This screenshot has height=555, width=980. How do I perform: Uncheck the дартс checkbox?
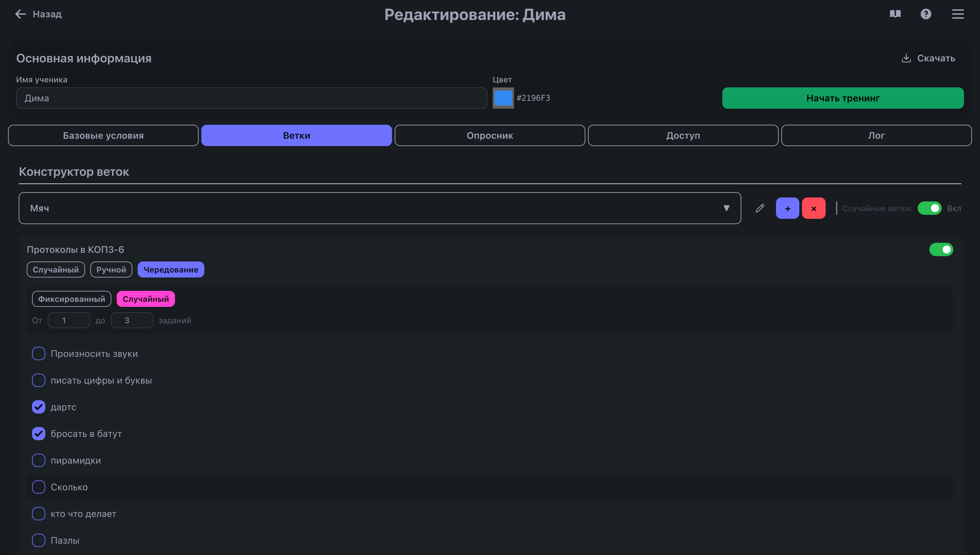coord(38,407)
